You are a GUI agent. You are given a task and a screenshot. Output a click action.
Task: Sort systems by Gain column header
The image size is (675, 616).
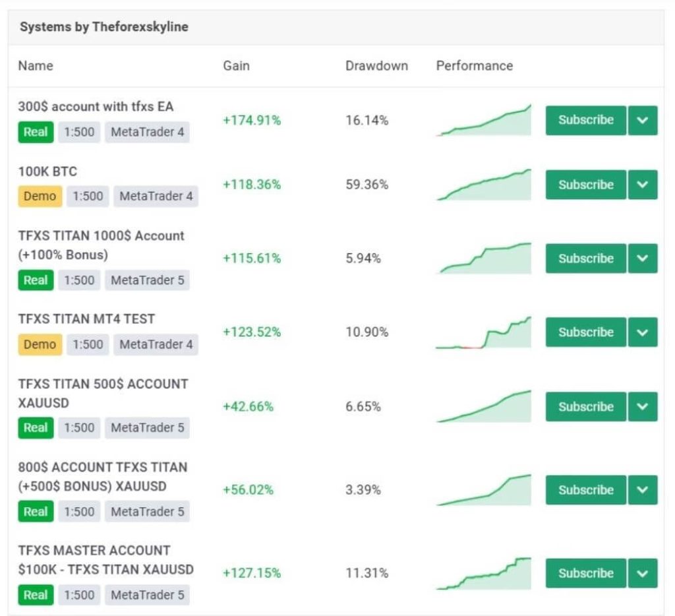[236, 66]
